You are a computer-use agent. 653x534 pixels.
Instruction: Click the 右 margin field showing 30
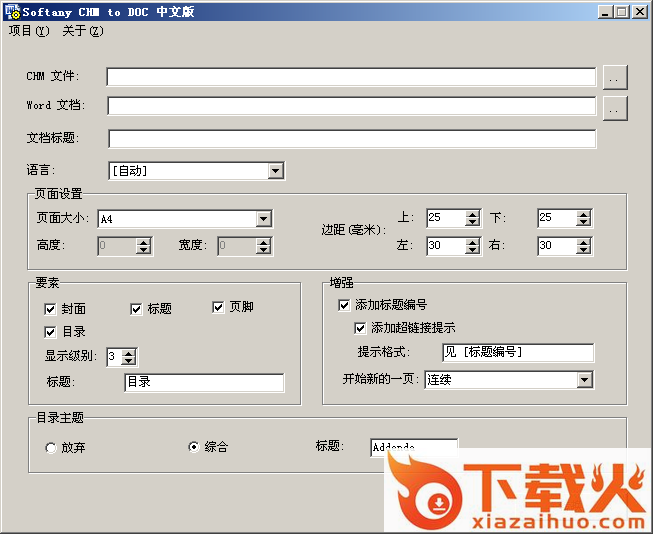(557, 246)
